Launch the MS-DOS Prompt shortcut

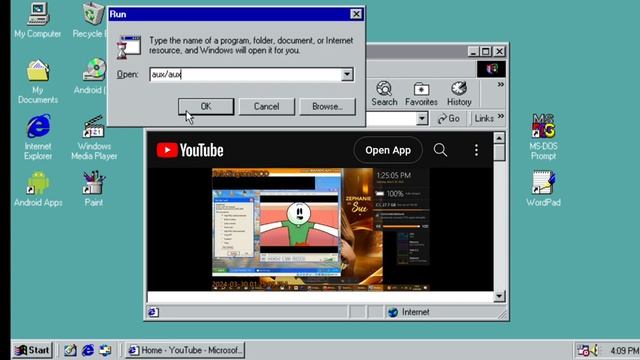[x=543, y=137]
